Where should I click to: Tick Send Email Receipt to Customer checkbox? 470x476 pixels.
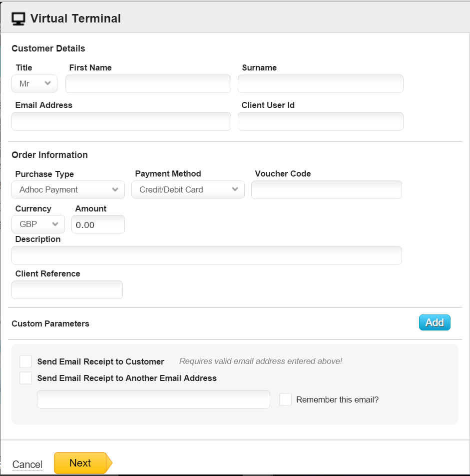(26, 361)
